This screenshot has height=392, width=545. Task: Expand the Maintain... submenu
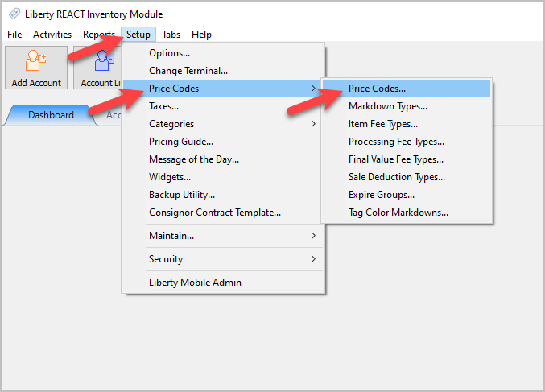(223, 236)
